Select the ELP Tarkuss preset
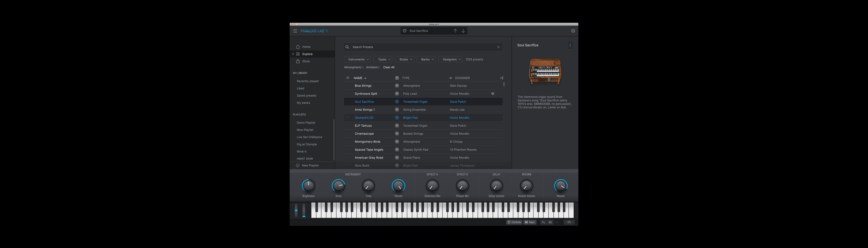868x248 pixels. 363,125
